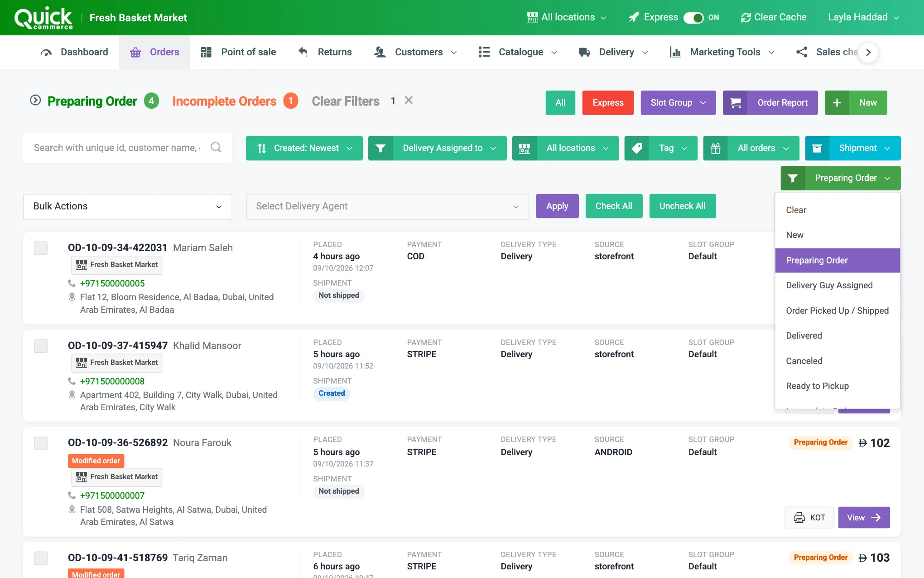The height and width of the screenshot is (578, 924).
Task: Click the printer icon on KOT button
Action: click(x=799, y=517)
